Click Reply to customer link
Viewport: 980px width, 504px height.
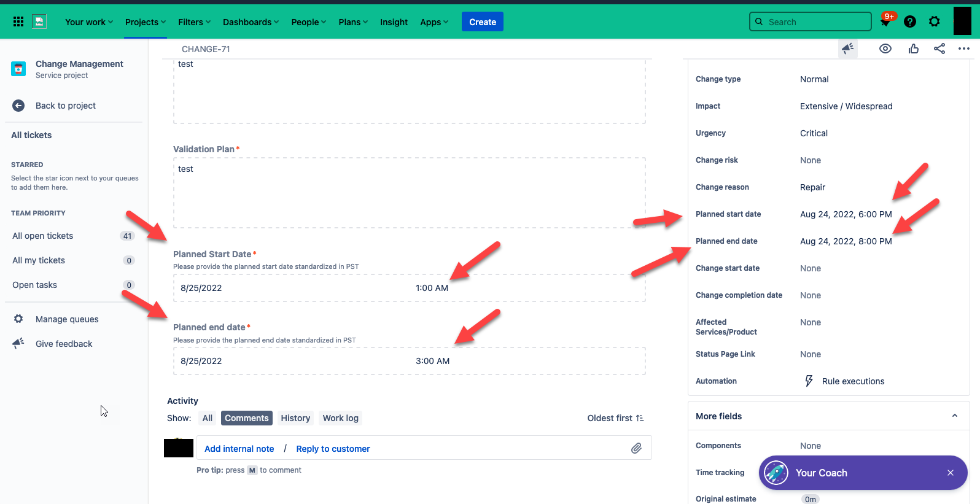click(x=333, y=449)
